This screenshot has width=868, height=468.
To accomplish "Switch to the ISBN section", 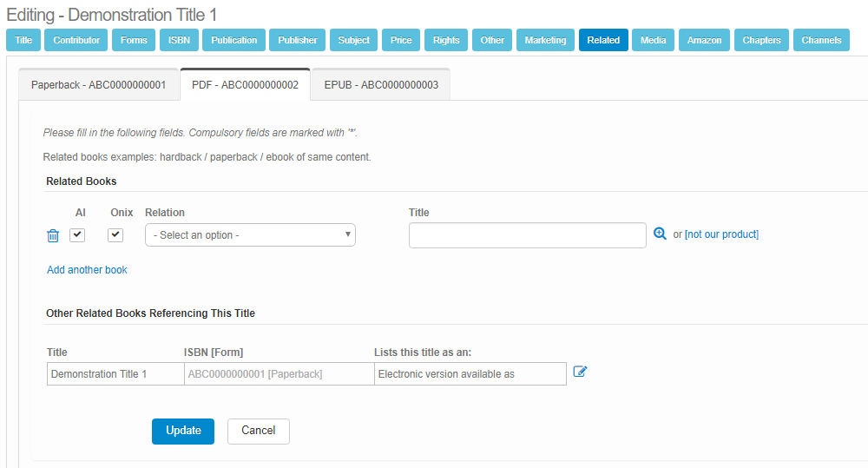I will [179, 40].
